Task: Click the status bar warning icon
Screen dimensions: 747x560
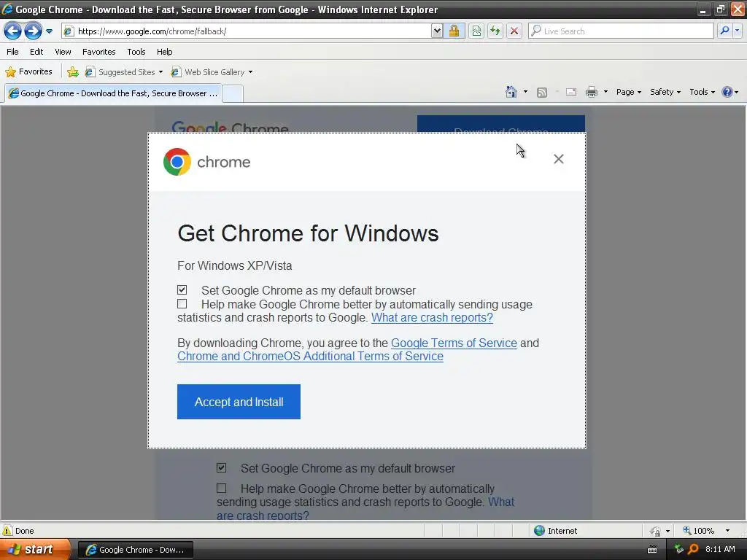Action: point(7,531)
